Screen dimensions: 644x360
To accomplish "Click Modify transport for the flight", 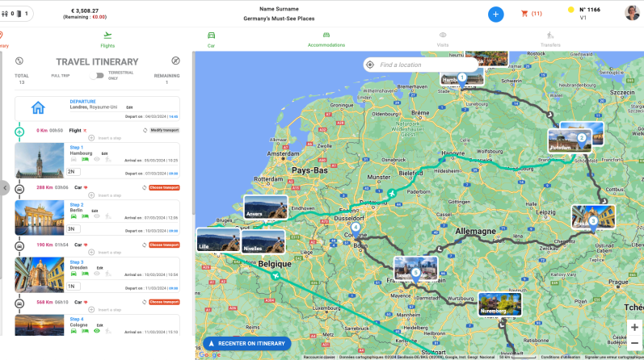I will pos(164,130).
